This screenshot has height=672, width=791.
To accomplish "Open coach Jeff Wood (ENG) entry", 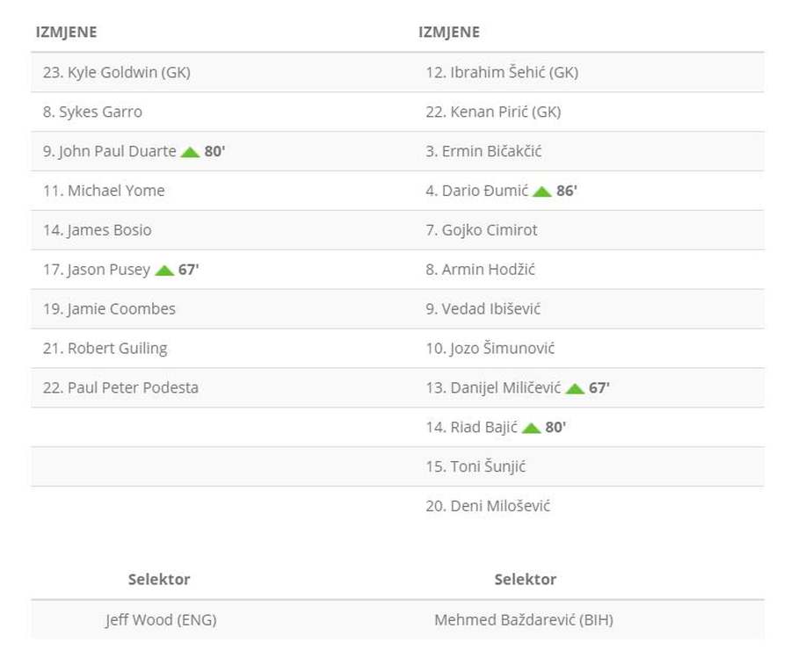I will click(x=161, y=620).
